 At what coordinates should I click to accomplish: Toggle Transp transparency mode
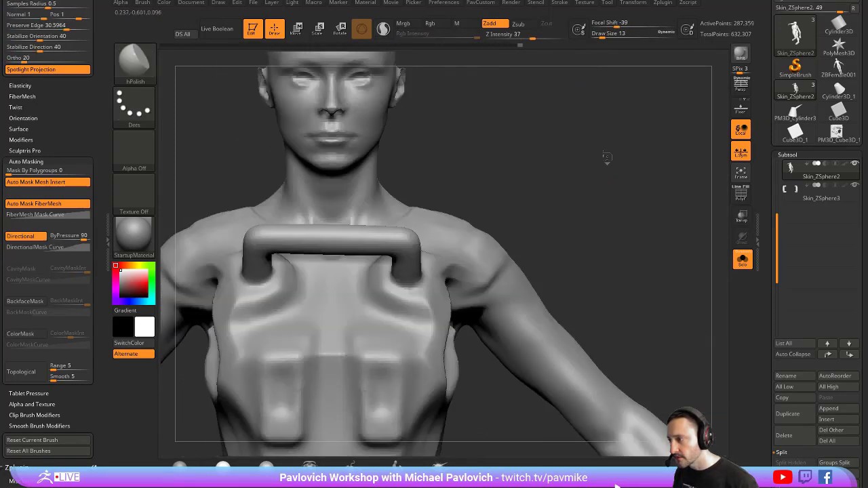click(741, 217)
